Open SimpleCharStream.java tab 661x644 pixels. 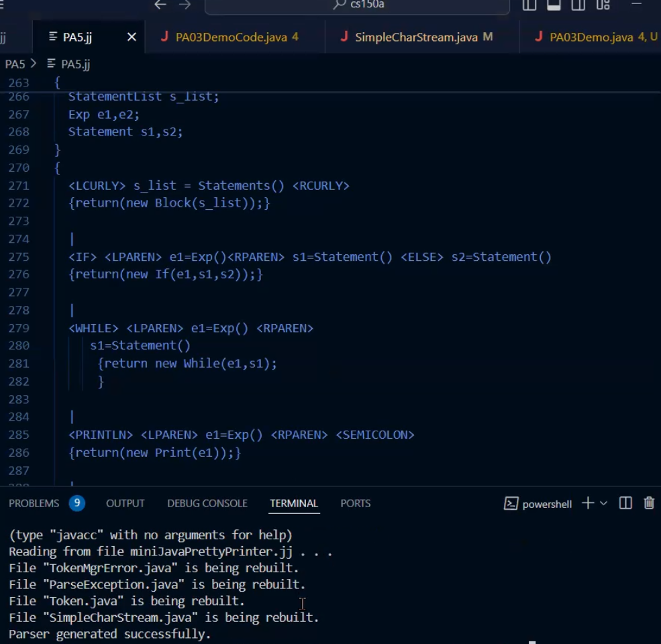tap(422, 37)
